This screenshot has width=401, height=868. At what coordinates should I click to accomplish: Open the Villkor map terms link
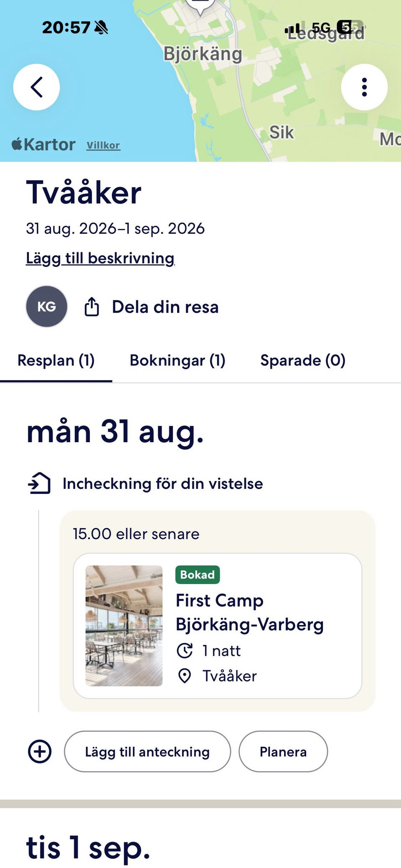[x=103, y=145]
